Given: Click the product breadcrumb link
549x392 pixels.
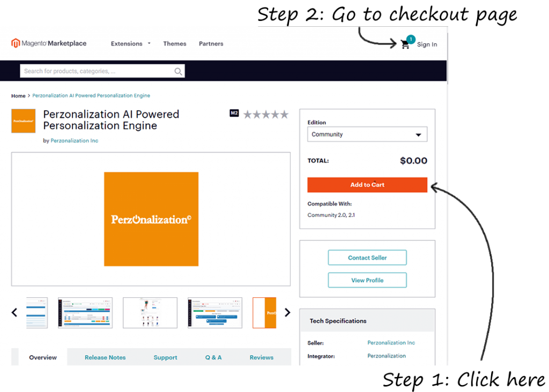Looking at the screenshot, I should 91,95.
